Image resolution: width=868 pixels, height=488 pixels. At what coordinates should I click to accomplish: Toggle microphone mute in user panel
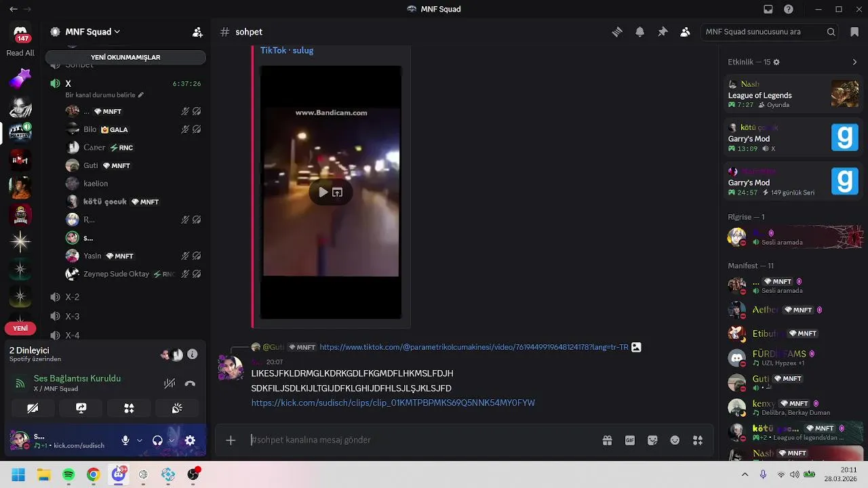pos(125,441)
